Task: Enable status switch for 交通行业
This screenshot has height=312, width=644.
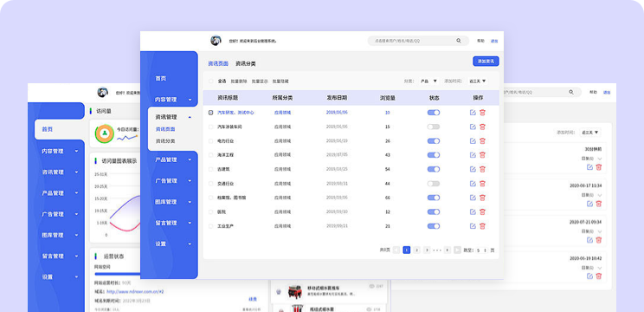Action: (434, 184)
